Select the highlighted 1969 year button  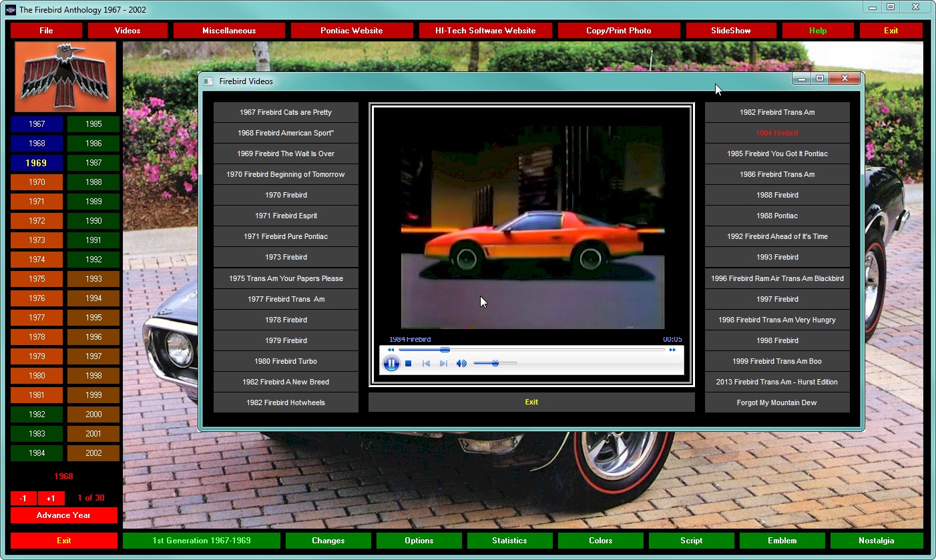(37, 163)
